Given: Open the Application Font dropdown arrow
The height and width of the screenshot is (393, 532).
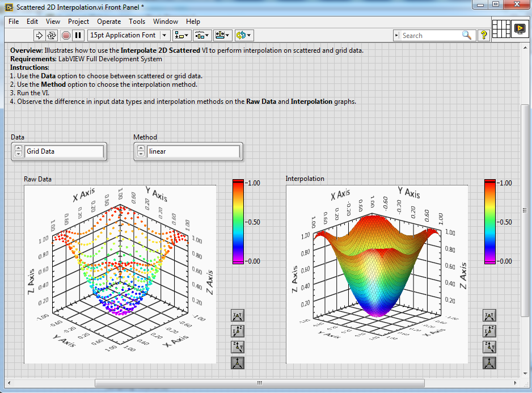Looking at the screenshot, I should point(164,35).
